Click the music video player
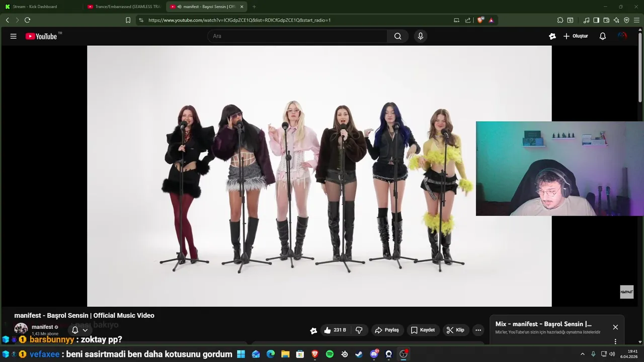Image resolution: width=644 pixels, height=362 pixels. 319,176
